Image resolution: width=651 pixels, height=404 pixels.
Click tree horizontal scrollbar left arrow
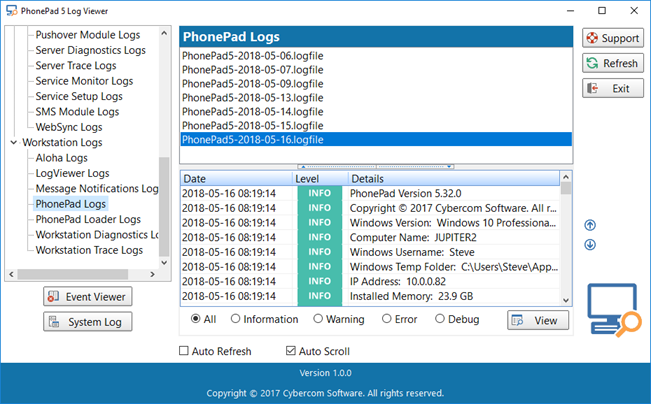11,274
